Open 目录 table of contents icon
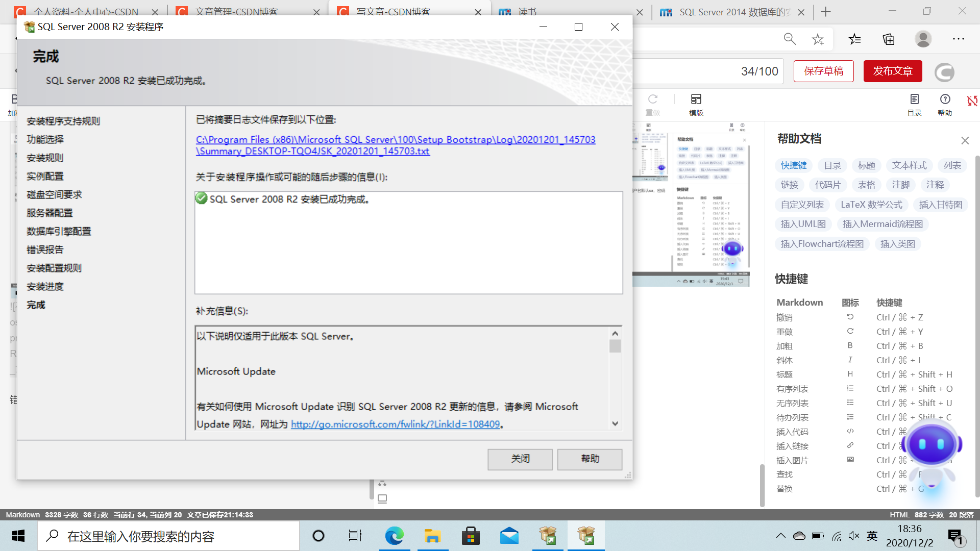This screenshot has width=980, height=551. pyautogui.click(x=915, y=105)
